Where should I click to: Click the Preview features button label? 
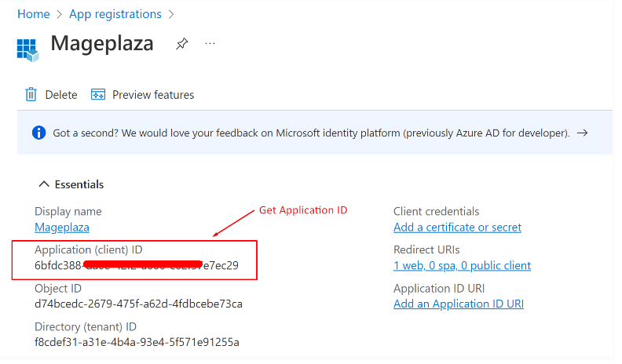click(153, 95)
